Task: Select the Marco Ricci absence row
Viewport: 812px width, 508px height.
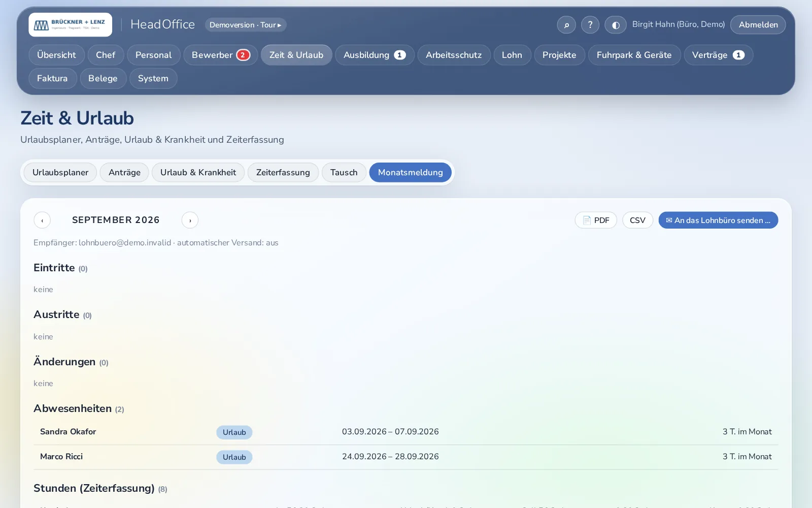Action: (405, 457)
